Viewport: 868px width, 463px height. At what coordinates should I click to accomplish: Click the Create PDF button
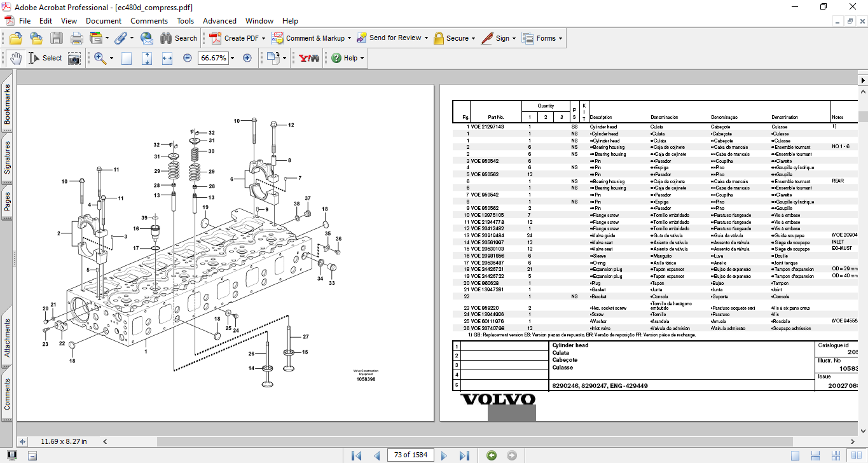(x=235, y=38)
